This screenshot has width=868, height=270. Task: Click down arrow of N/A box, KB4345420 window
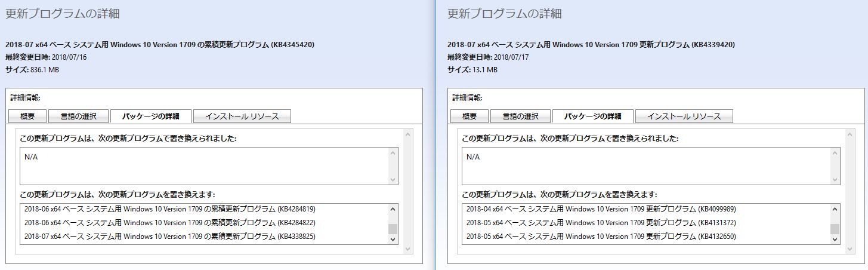pos(393,180)
